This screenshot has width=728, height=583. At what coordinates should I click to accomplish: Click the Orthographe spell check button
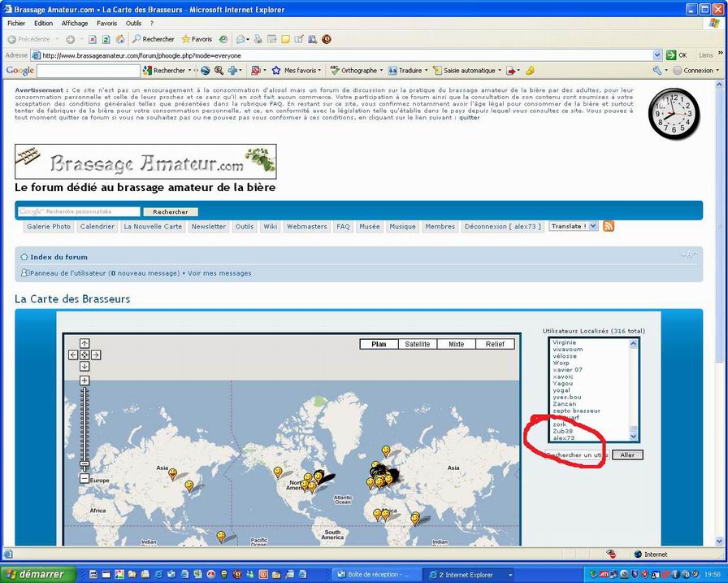tap(353, 71)
